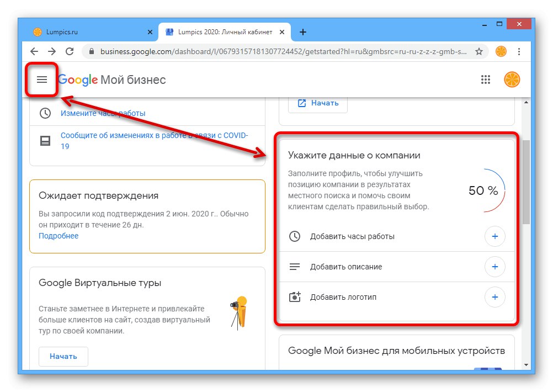Click the top Начать button with external-link icon
This screenshot has width=553, height=392.
318,103
